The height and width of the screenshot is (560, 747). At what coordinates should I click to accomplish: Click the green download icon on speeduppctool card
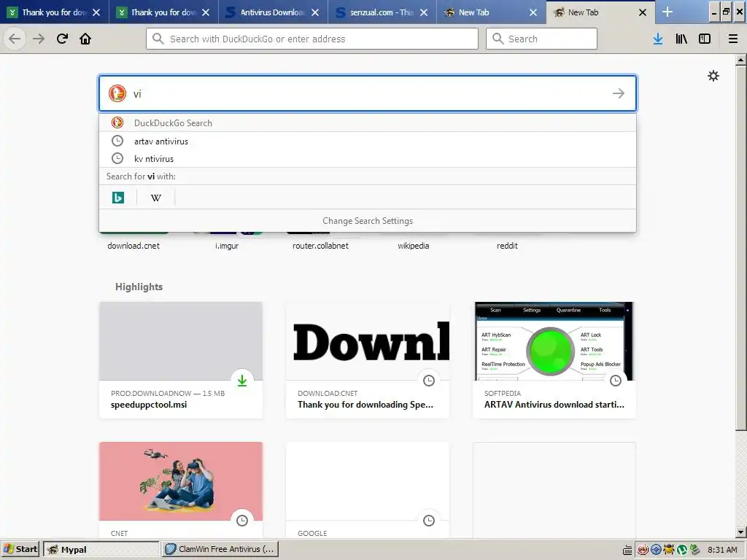[x=242, y=381]
